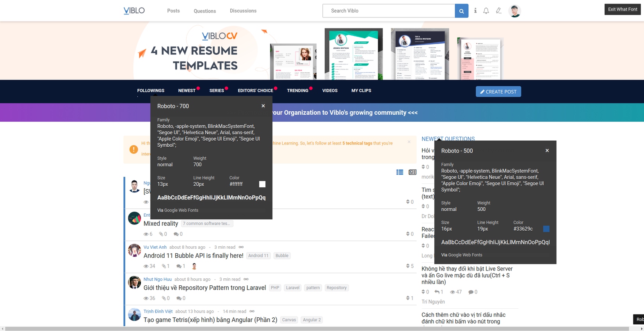Select the Android 11 tag

click(258, 256)
